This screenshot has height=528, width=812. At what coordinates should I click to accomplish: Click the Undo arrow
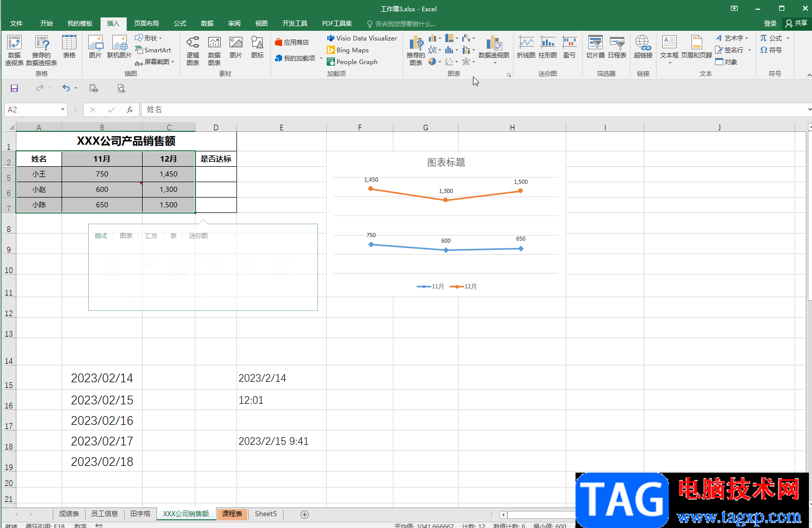[x=66, y=88]
